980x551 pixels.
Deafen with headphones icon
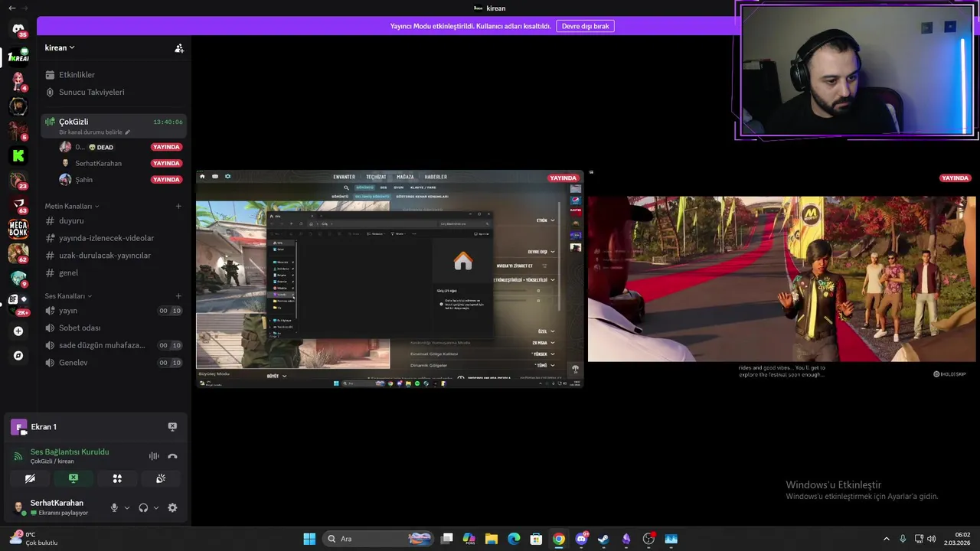pos(143,507)
